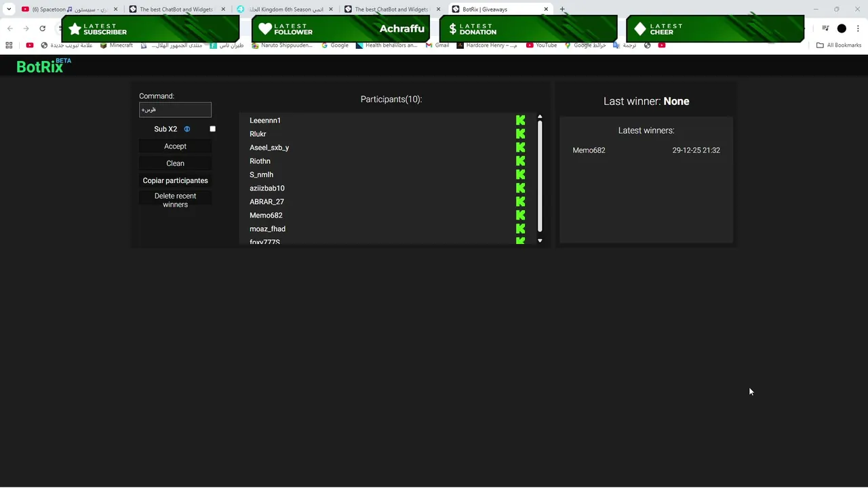Open the Naruto Shippuuden bookmark
The width and height of the screenshot is (868, 488).
(x=282, y=45)
